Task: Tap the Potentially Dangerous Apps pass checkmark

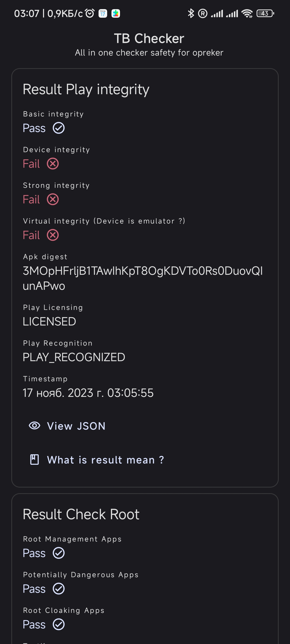Action: tap(59, 589)
